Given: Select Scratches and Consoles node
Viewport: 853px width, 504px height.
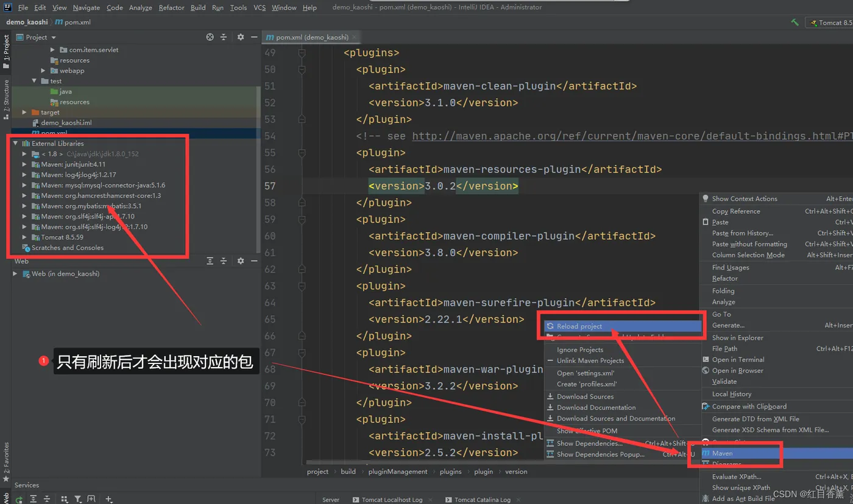Looking at the screenshot, I should [x=68, y=248].
